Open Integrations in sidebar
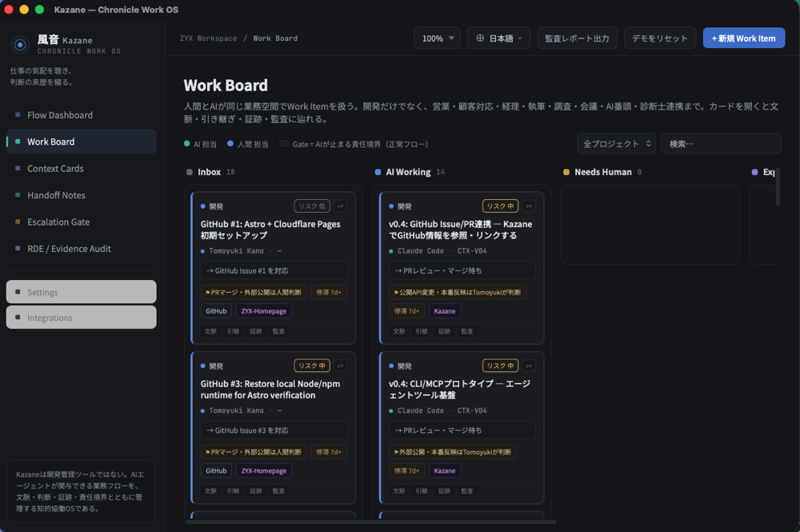This screenshot has width=800, height=532. [x=81, y=318]
